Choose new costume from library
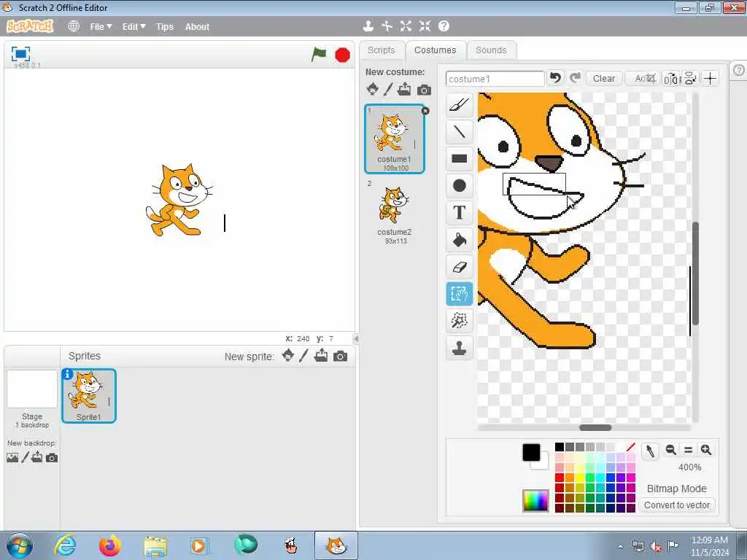Viewport: 747px width, 560px height. [373, 89]
